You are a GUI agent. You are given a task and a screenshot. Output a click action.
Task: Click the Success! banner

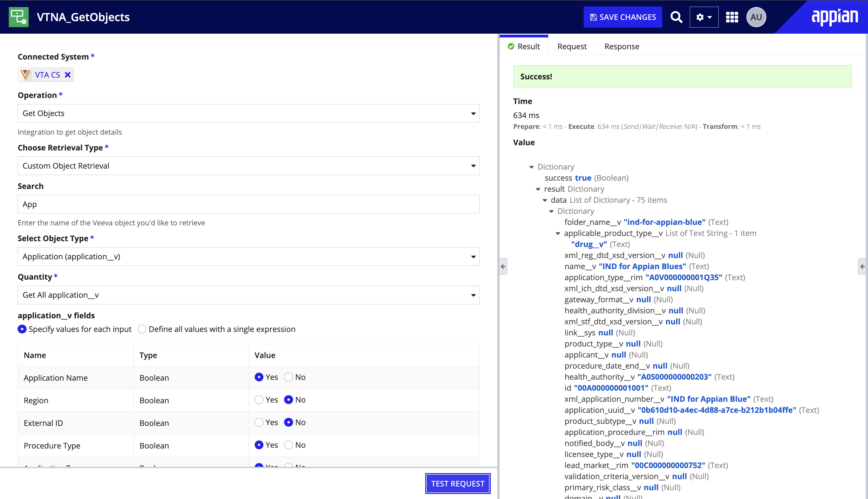point(682,76)
